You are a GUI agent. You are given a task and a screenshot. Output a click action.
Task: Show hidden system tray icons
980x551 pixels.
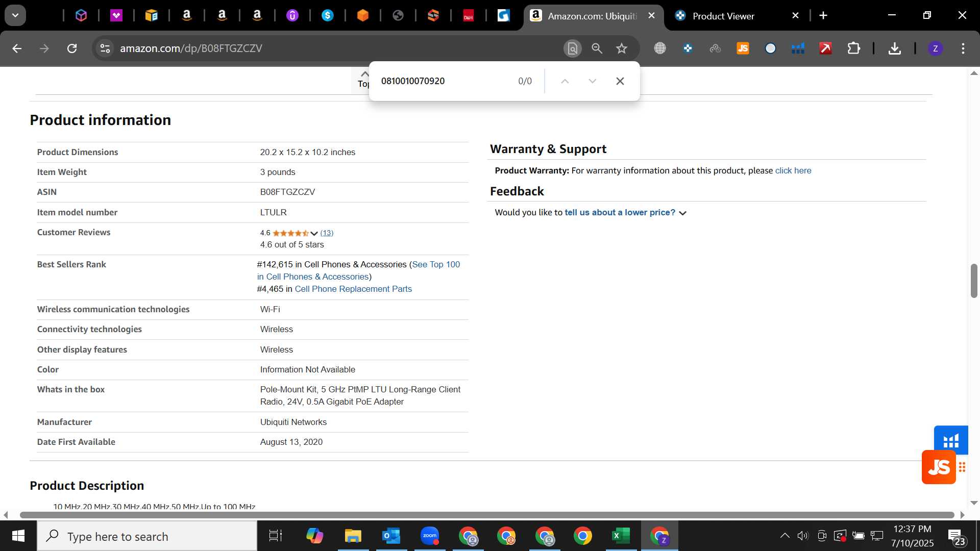[785, 536]
